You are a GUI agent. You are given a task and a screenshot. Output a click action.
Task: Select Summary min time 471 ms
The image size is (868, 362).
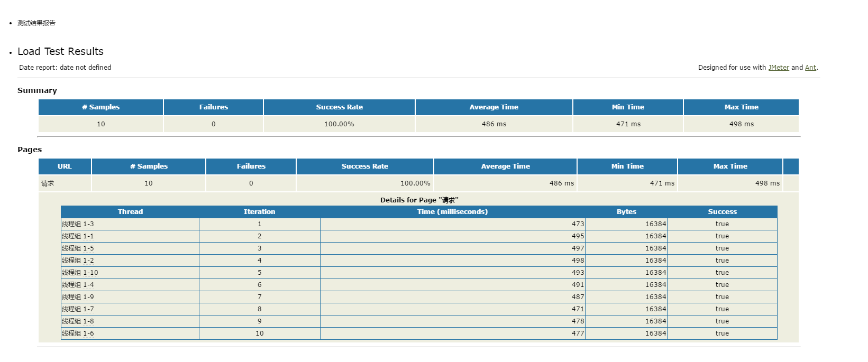point(628,124)
